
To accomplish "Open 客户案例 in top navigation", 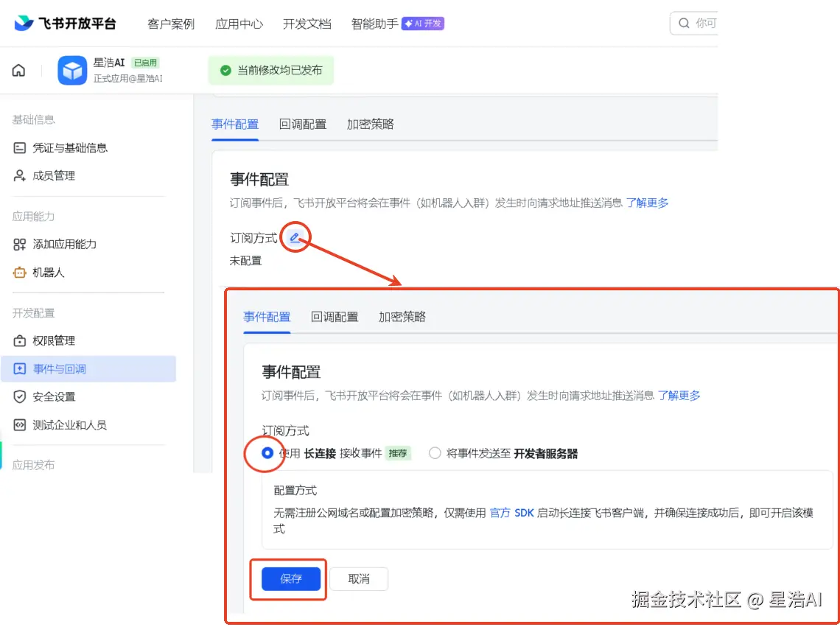I will point(171,24).
